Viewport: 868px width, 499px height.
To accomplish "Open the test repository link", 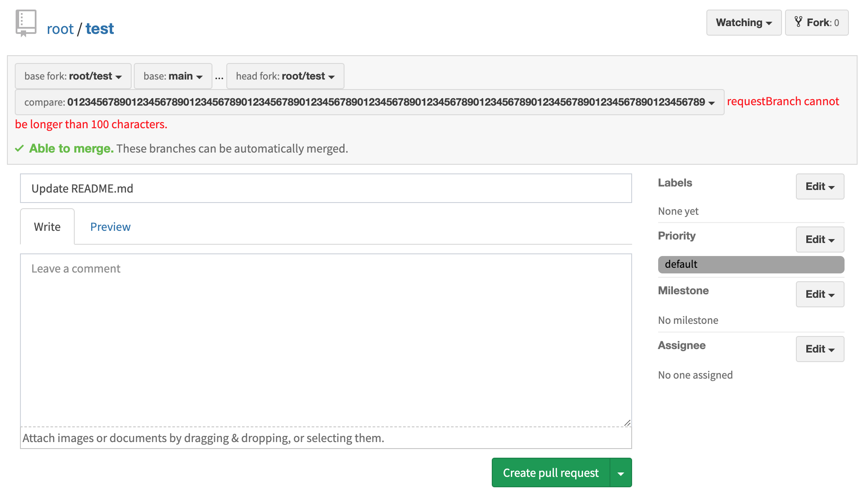I will (x=99, y=29).
